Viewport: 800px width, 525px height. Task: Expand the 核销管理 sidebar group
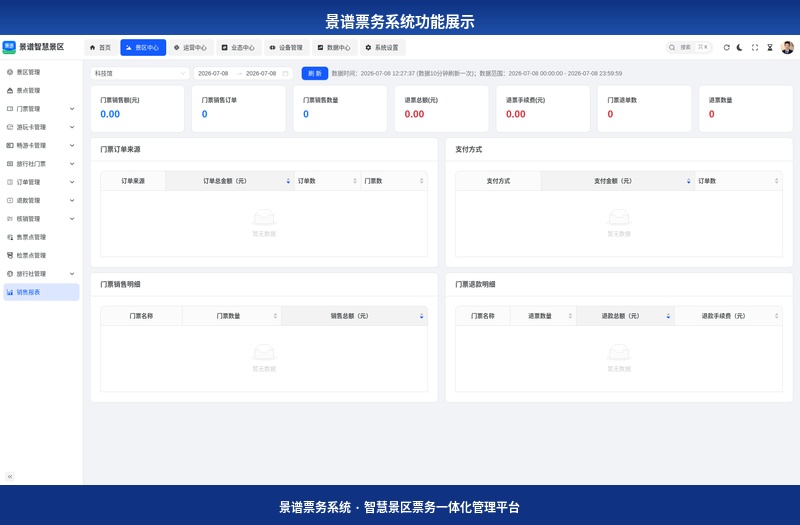(x=41, y=219)
